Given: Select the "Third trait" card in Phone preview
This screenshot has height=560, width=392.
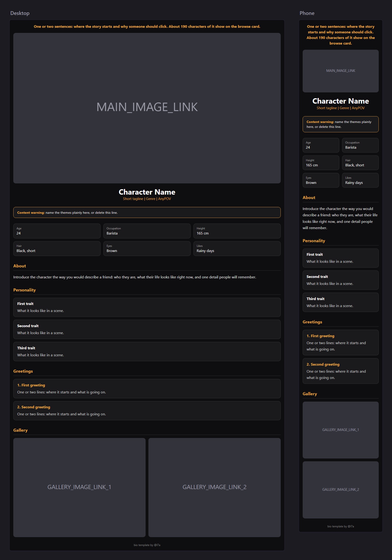Looking at the screenshot, I should [340, 302].
